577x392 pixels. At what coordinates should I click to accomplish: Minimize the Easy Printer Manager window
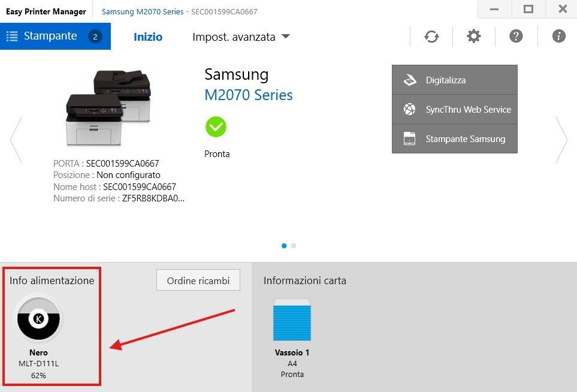pos(494,9)
